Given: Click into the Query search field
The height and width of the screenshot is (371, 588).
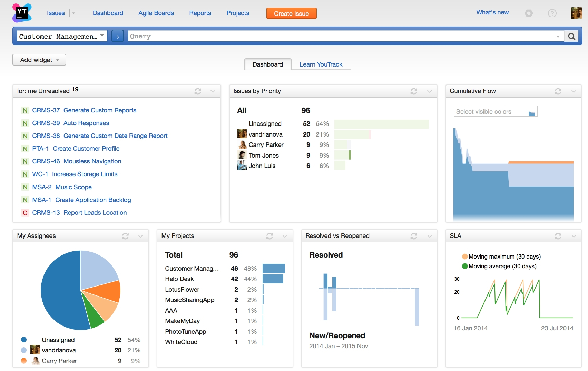Looking at the screenshot, I should pyautogui.click(x=342, y=36).
